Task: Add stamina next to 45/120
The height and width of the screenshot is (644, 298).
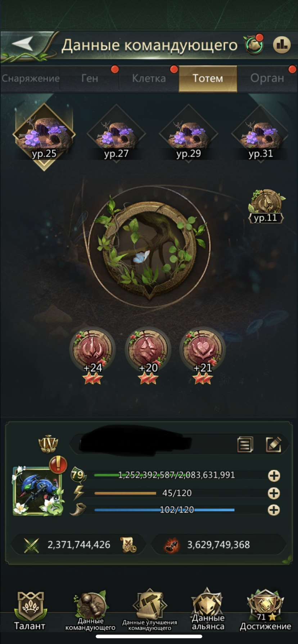Action: coord(274,493)
